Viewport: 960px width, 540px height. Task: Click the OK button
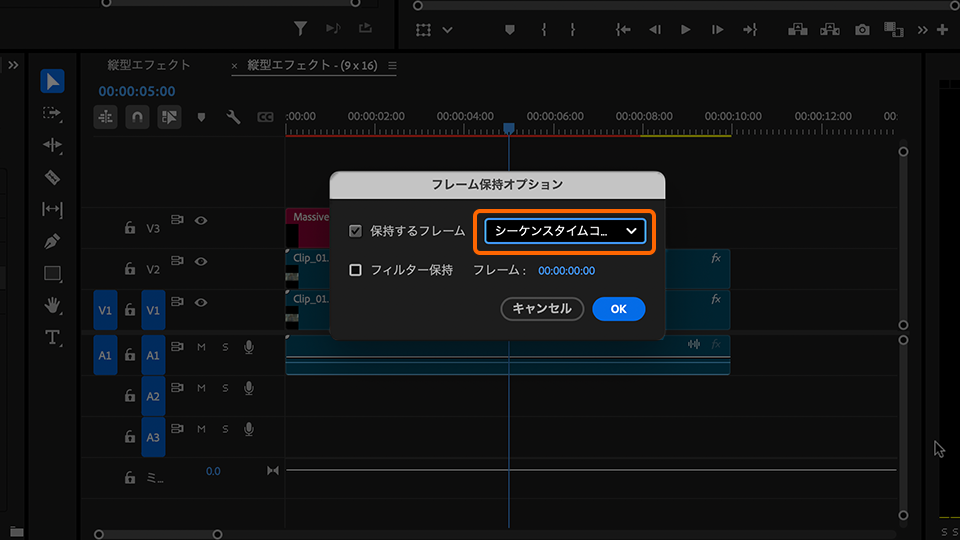618,309
